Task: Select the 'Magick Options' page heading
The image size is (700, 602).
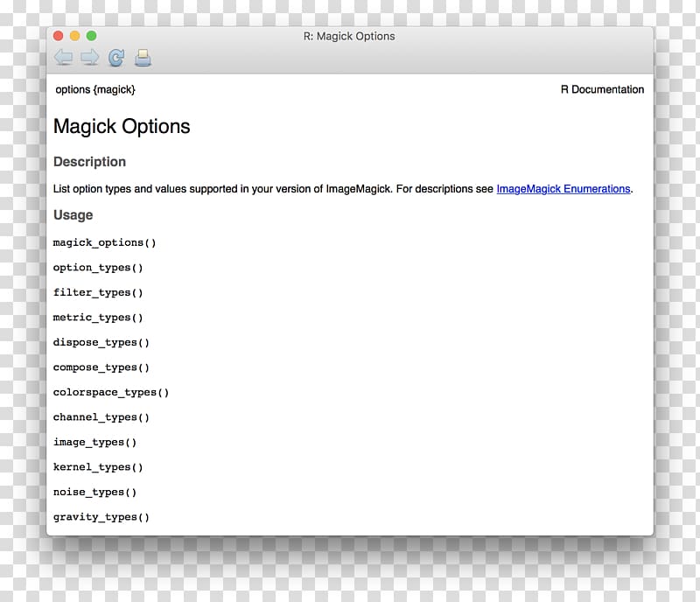Action: (x=122, y=126)
